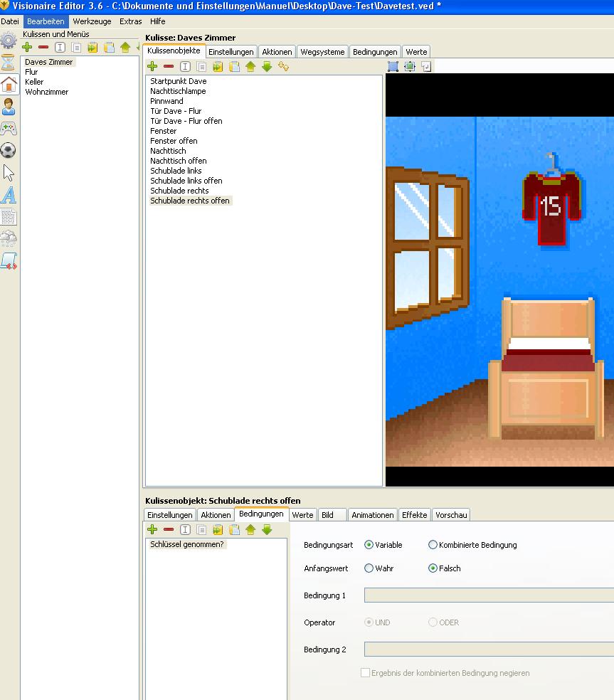Add a new scene with green plus
Image resolution: width=614 pixels, height=700 pixels.
coord(27,47)
